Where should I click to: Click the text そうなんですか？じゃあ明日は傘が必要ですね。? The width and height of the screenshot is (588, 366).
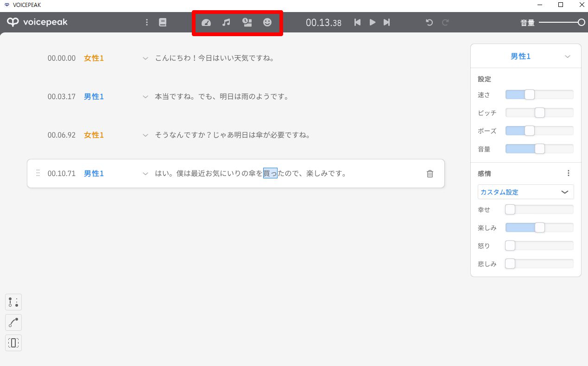233,135
